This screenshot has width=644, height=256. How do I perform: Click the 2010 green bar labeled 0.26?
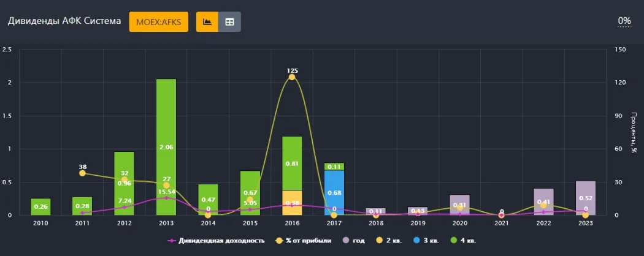(x=40, y=207)
